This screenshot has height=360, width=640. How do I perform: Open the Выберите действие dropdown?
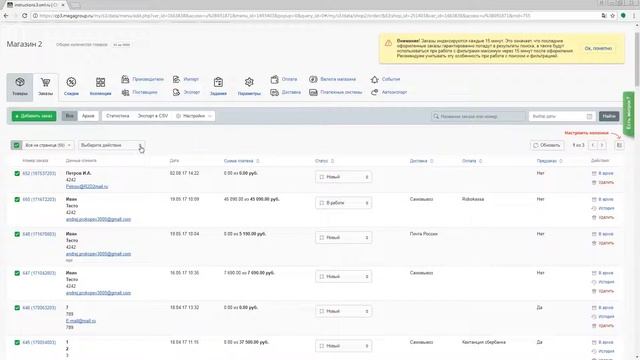pos(111,145)
